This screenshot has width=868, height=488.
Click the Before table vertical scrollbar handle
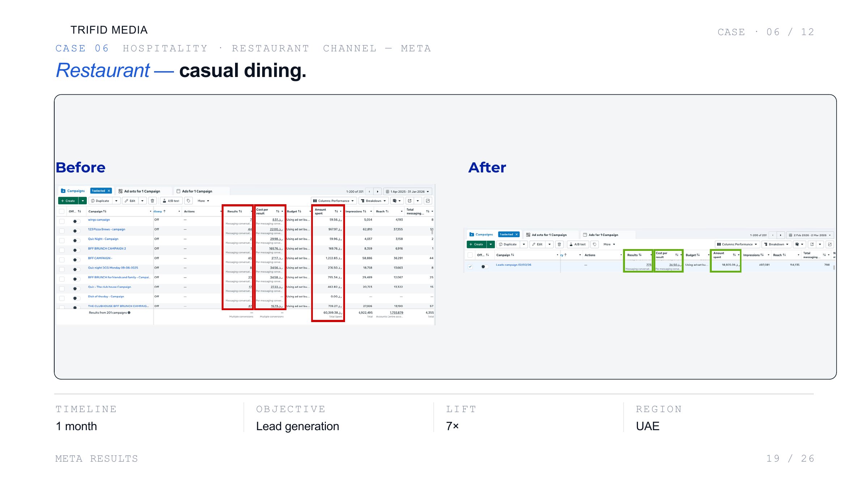[x=432, y=232]
